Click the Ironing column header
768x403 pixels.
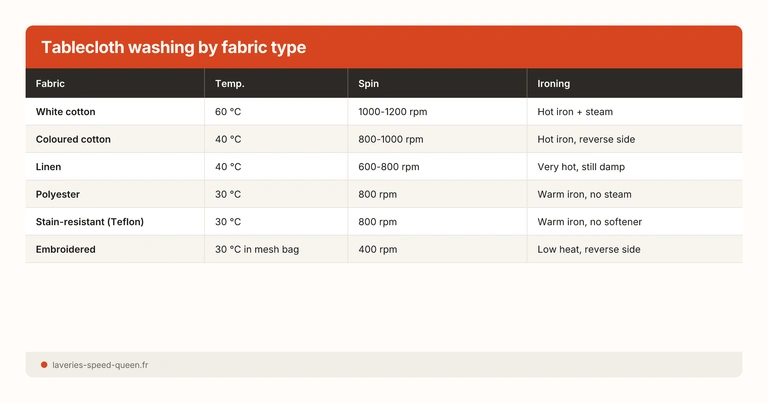coord(553,84)
